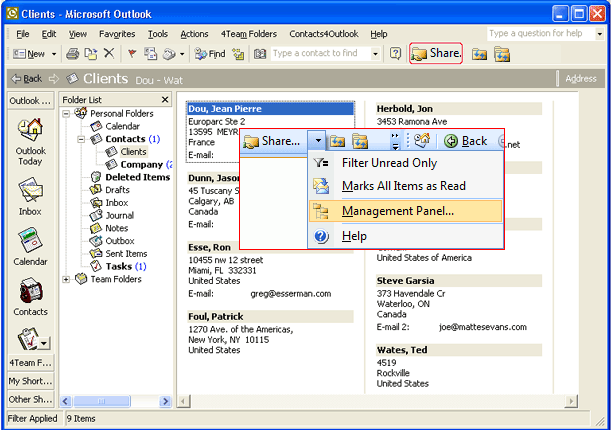
Task: Select Calendar folder in Folder List
Action: (x=122, y=126)
